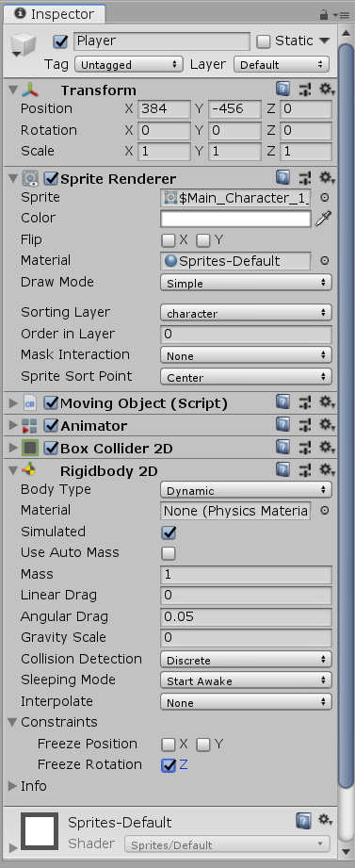Open Sprites-Default material help icon
This screenshot has height=868, width=355.
point(303,821)
